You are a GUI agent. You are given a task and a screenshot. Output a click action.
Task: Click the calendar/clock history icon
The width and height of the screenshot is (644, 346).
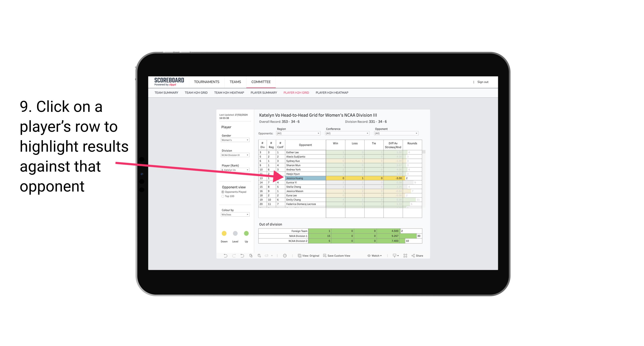tap(285, 256)
